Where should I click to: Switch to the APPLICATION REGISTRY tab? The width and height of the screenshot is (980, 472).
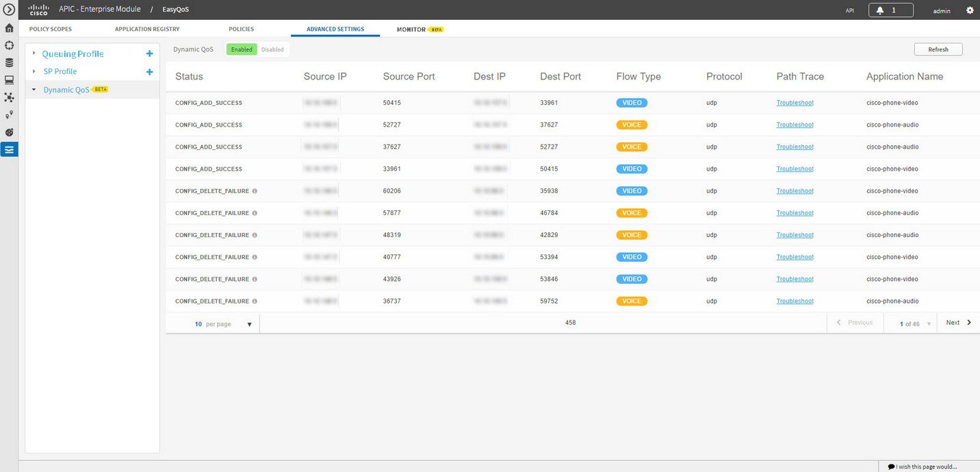point(146,29)
